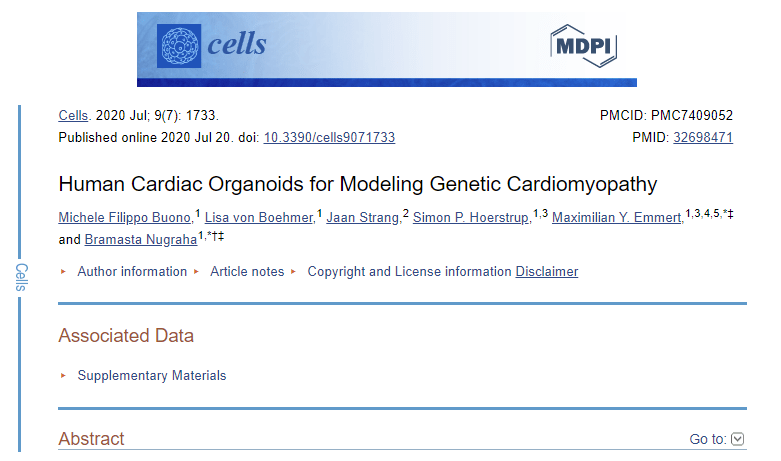The height and width of the screenshot is (461, 781).
Task: Open author Simon P. Hoerstrup
Action: [472, 218]
